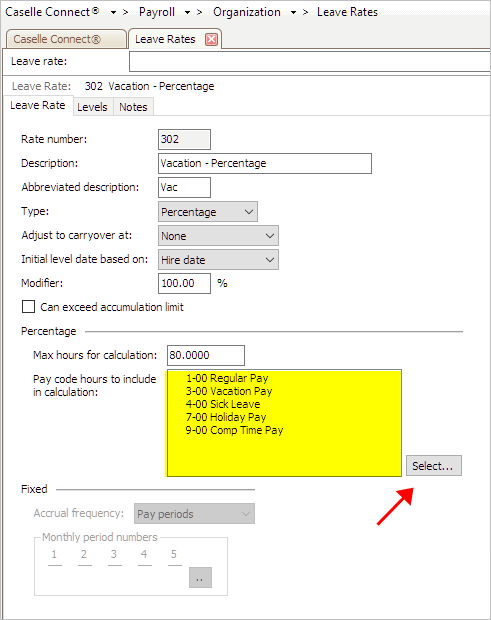Viewport: 491px width, 620px height.
Task: Close the Leave Rates tab
Action: coord(212,39)
